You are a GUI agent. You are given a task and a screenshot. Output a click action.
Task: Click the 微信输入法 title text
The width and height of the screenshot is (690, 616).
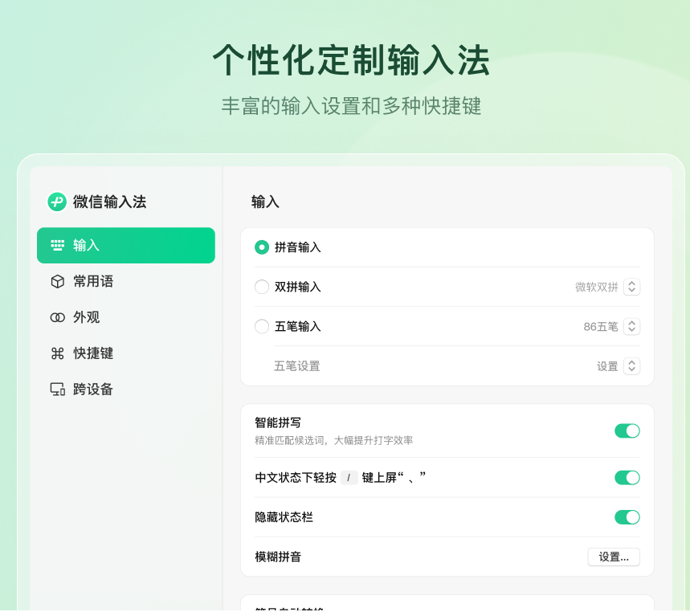[109, 202]
